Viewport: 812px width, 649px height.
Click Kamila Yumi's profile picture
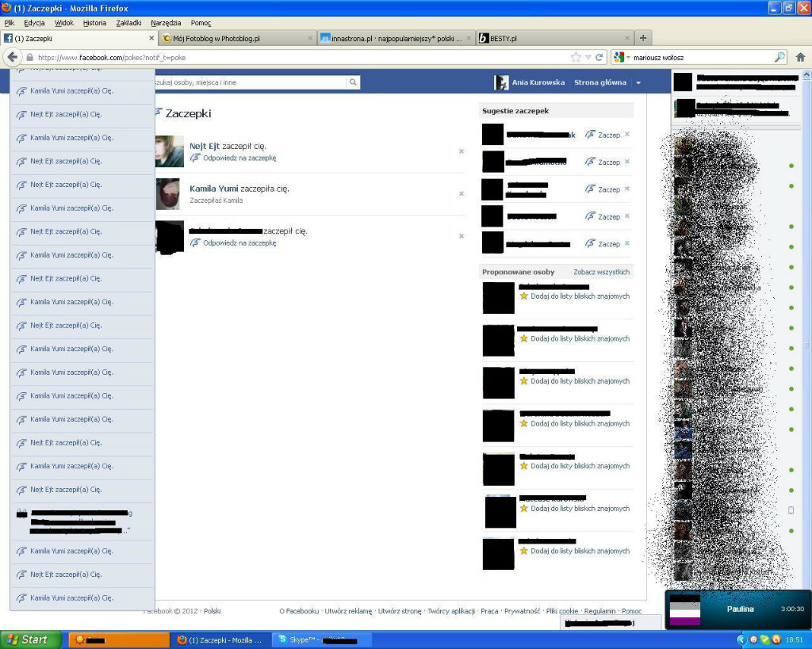168,194
